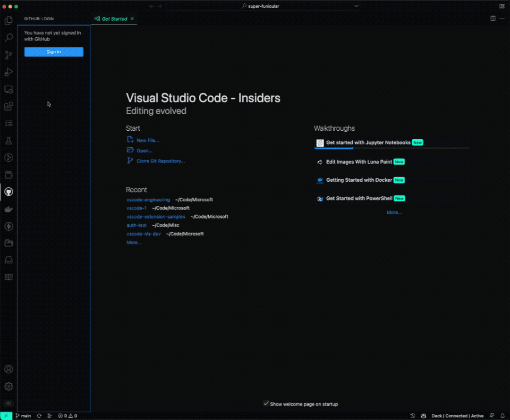Click More... under Walkthroughs
The image size is (510, 420).
[x=394, y=213]
